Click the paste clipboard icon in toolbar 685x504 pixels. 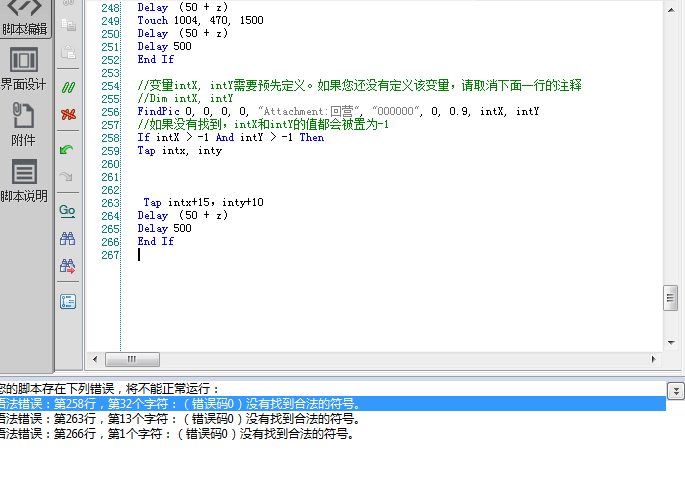click(68, 52)
